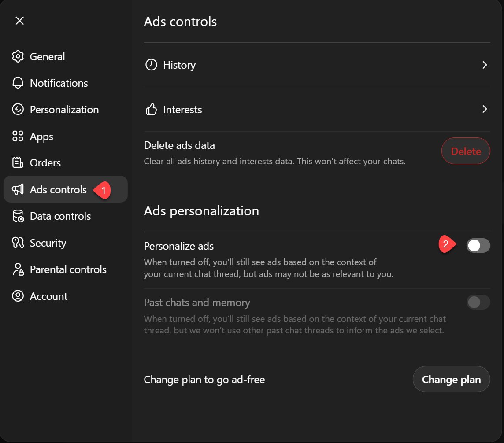Open the General settings section
Screen dimensions: 504x443
point(66,56)
